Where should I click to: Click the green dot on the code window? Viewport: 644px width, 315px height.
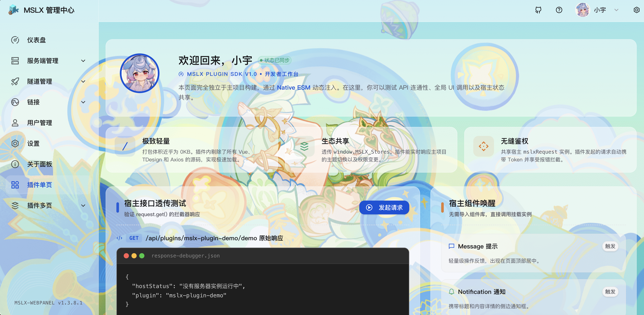pos(142,256)
